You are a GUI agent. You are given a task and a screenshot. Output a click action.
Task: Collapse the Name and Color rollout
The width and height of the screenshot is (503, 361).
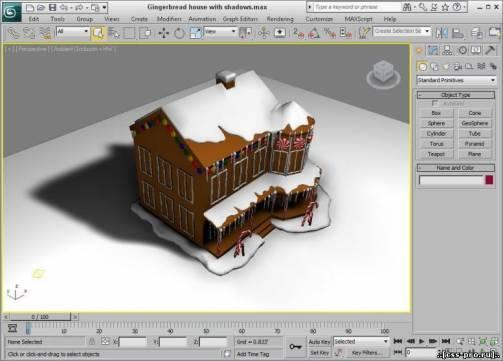click(456, 168)
